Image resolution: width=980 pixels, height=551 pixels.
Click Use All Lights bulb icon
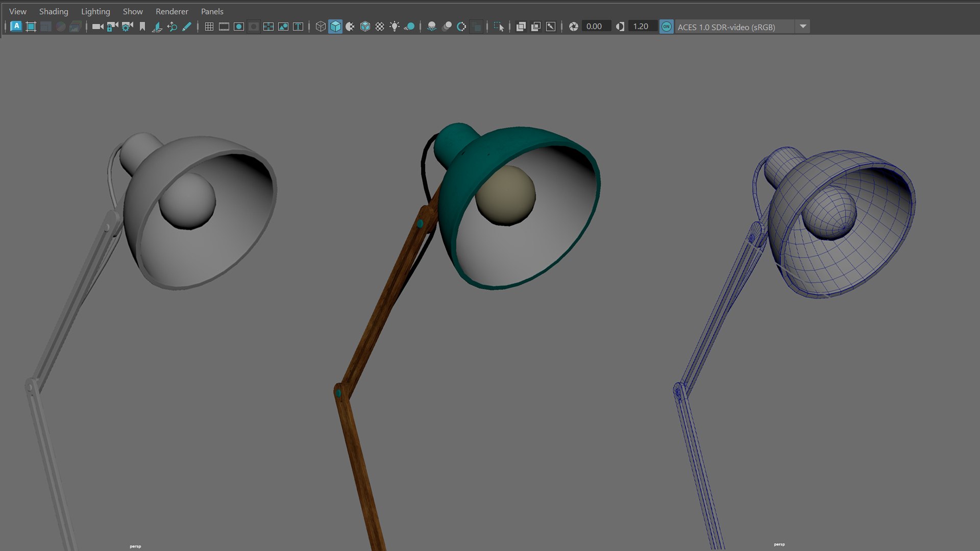(x=395, y=27)
